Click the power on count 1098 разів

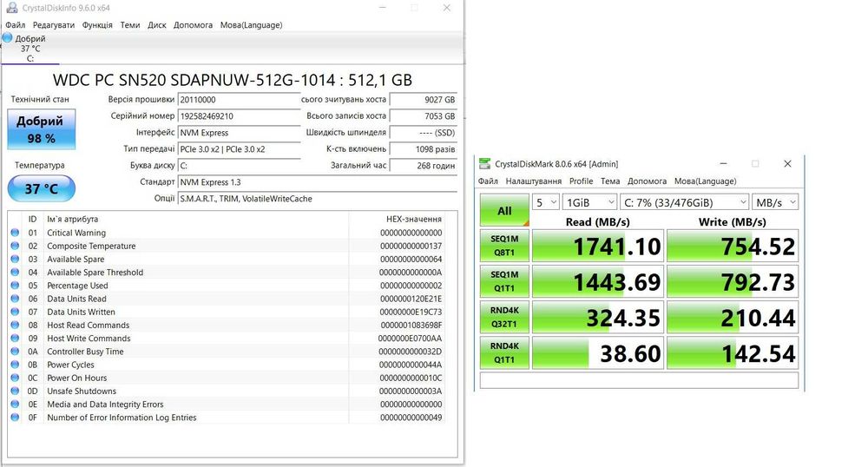coord(424,149)
